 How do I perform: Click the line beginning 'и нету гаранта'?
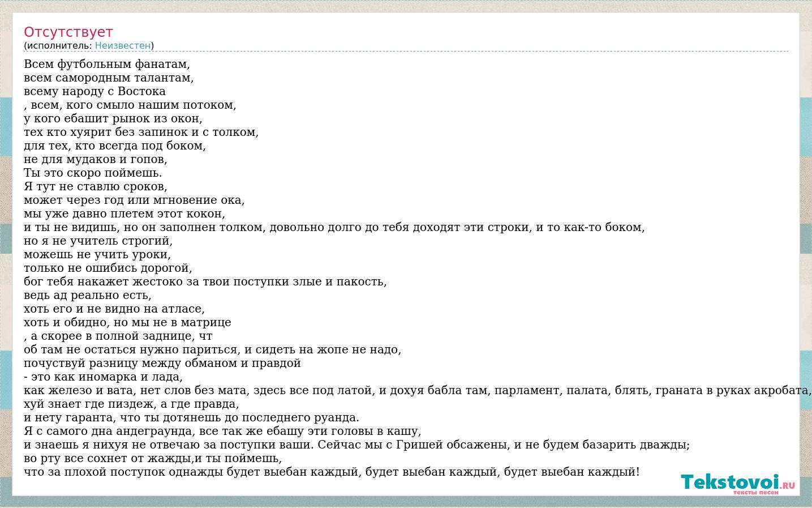tap(191, 417)
